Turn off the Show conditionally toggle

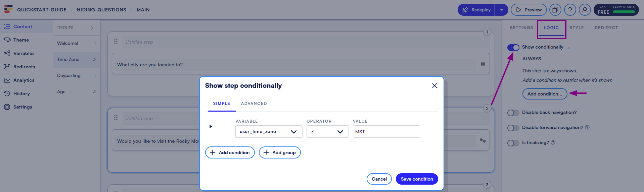tap(513, 47)
